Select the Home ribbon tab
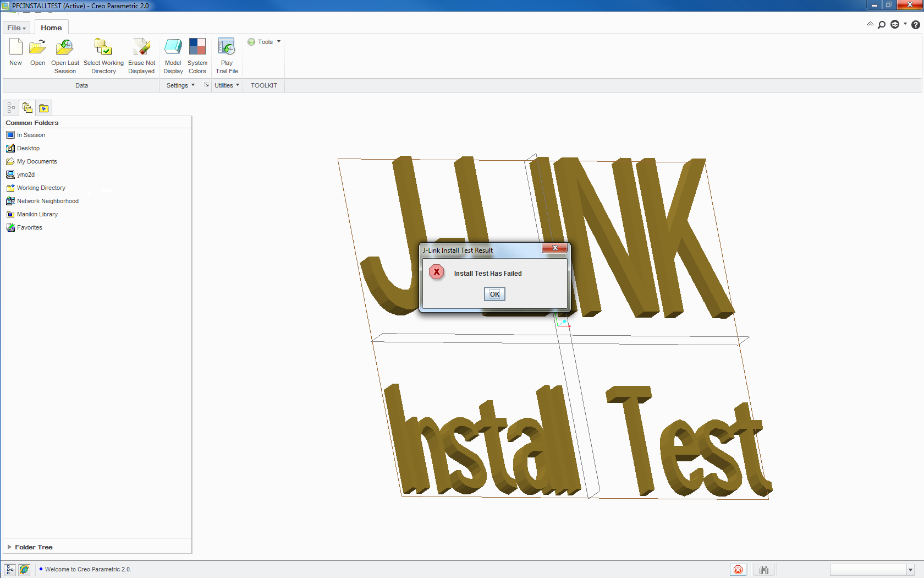Viewport: 924px width, 578px height. (51, 28)
